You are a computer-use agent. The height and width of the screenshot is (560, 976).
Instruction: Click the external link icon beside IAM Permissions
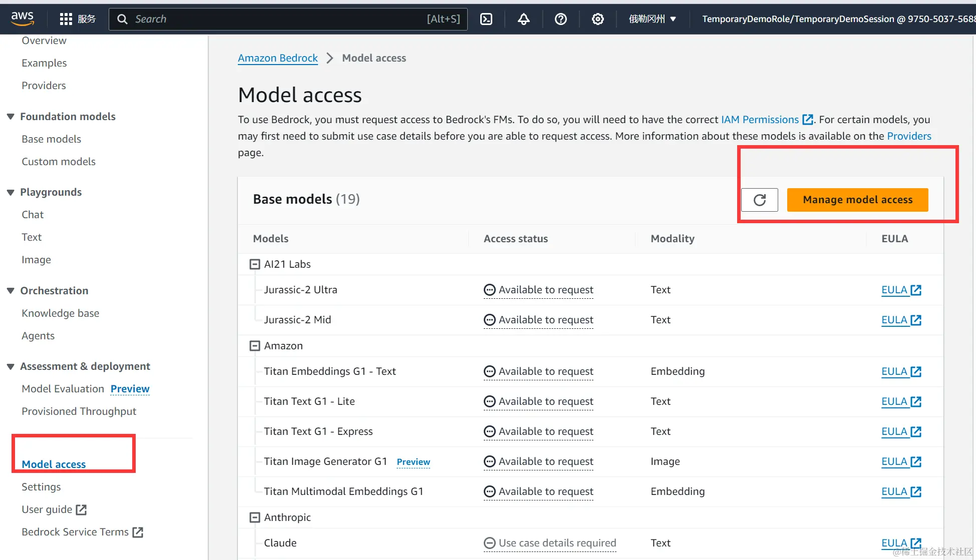point(807,120)
